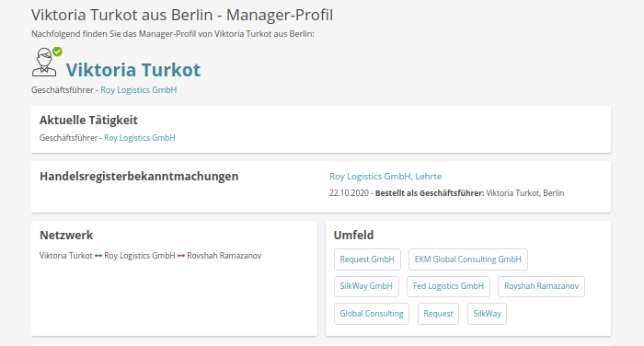Click the Viktoria Turkot name heading
Screen dimensions: 644x346
[x=133, y=70]
